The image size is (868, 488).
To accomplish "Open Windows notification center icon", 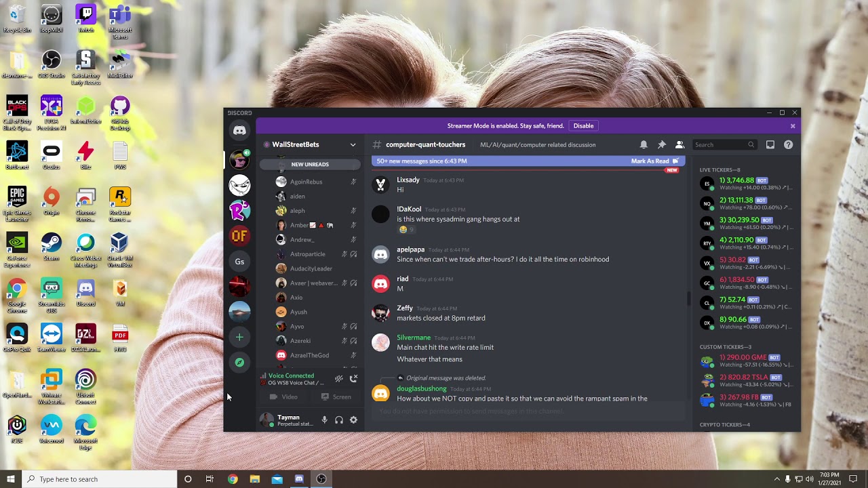I will tap(853, 479).
